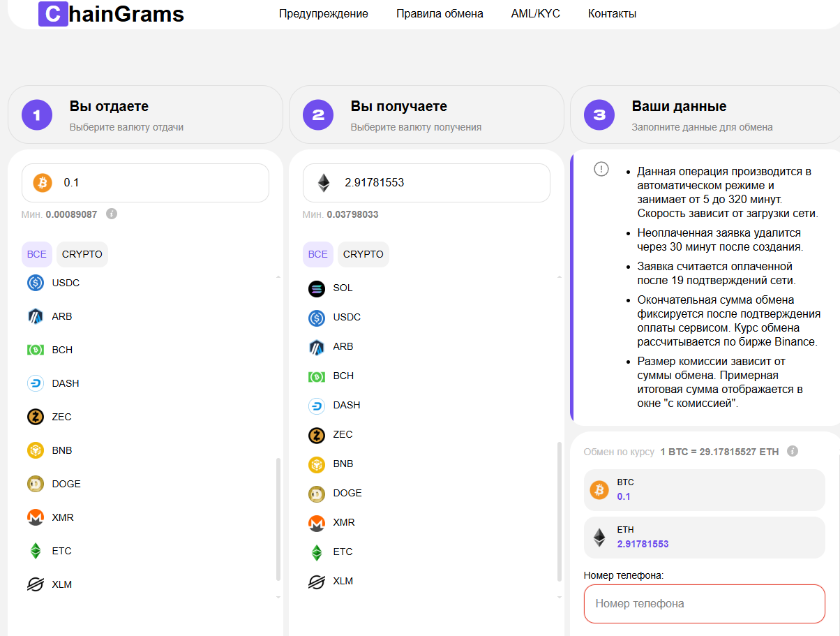Select ВСЕ filter in receive column
The width and height of the screenshot is (840, 636).
[317, 254]
